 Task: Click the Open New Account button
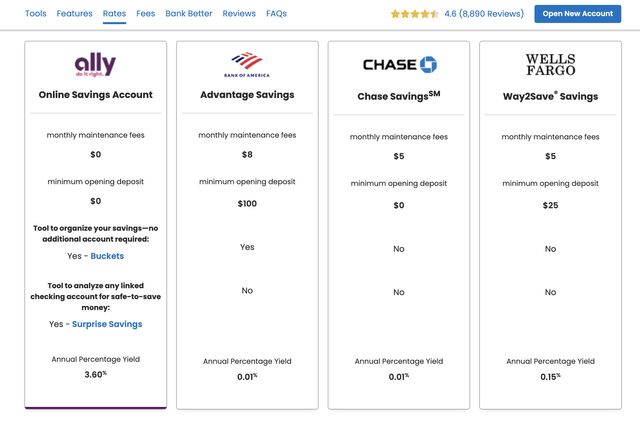(577, 14)
